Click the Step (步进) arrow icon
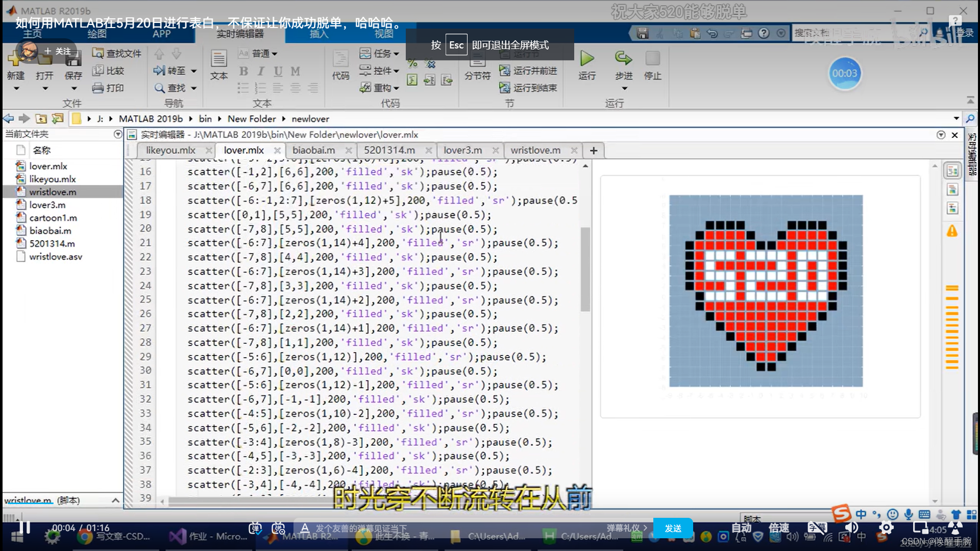Screen dimensions: 980x551 point(623,58)
